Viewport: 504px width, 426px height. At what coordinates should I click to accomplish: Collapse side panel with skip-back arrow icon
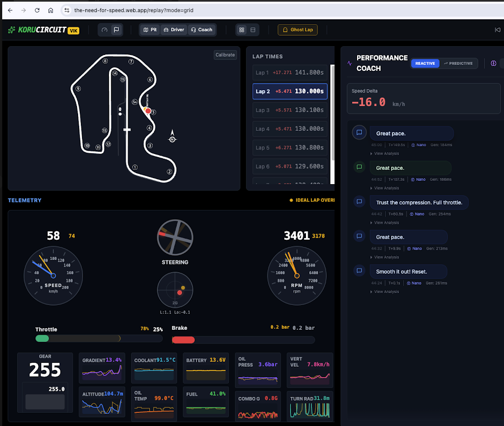pos(497,30)
